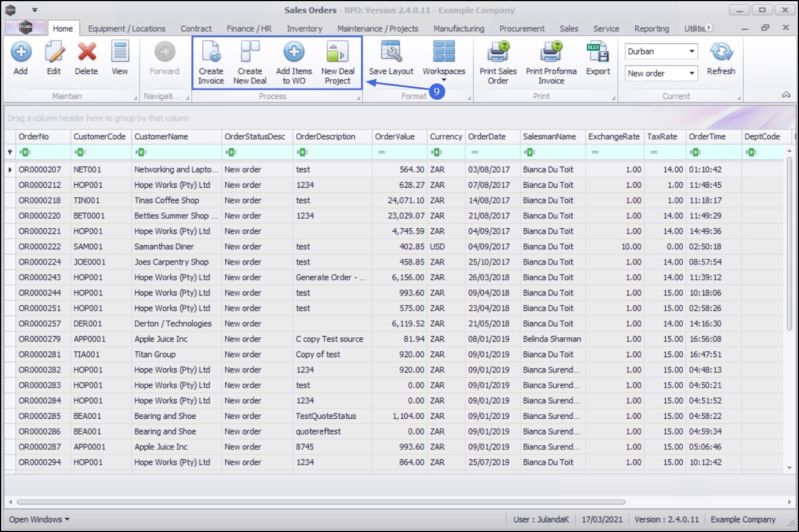Click the New Deal Project icon
799x532 pixels.
pos(337,52)
